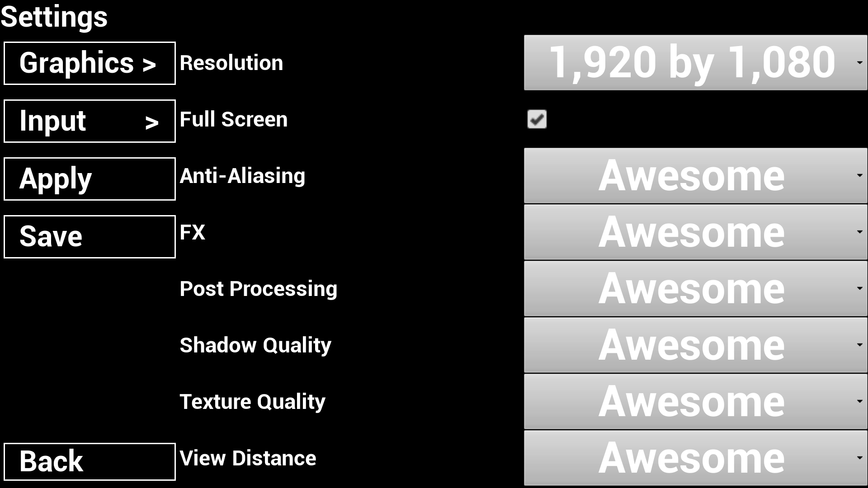Apply current graphics settings
868x488 pixels.
[x=90, y=179]
